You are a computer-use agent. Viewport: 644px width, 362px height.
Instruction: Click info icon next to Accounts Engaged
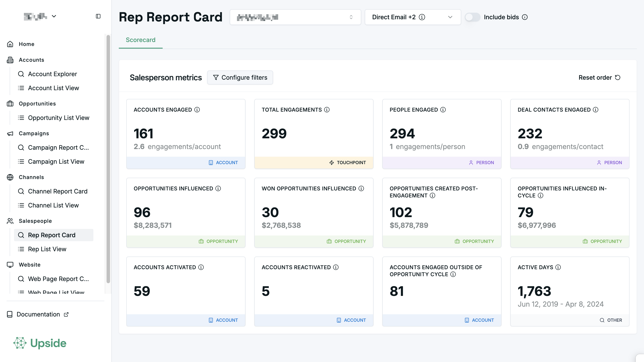[x=197, y=110]
